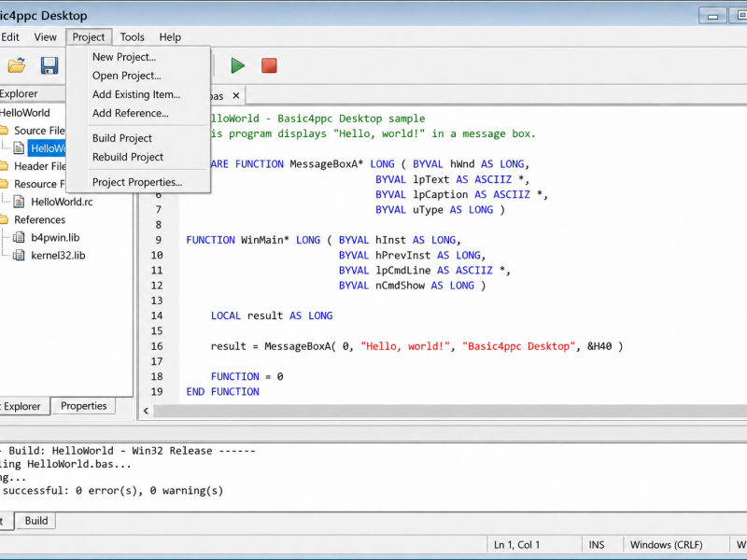Select the selected HelloWorld source file icon
The width and height of the screenshot is (747, 560).
pyautogui.click(x=19, y=148)
